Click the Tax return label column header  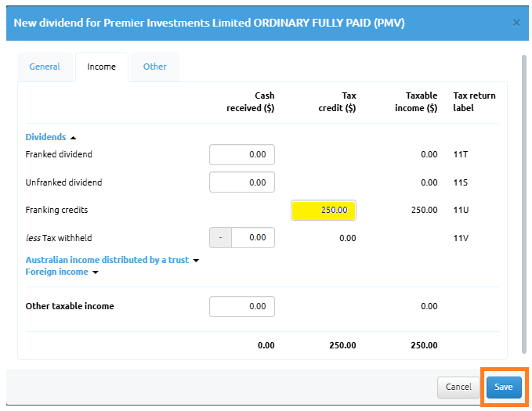pos(474,102)
